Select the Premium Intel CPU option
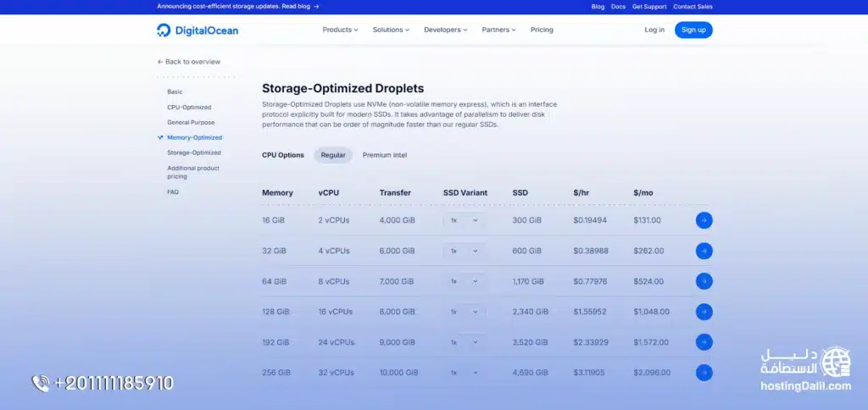 (385, 156)
